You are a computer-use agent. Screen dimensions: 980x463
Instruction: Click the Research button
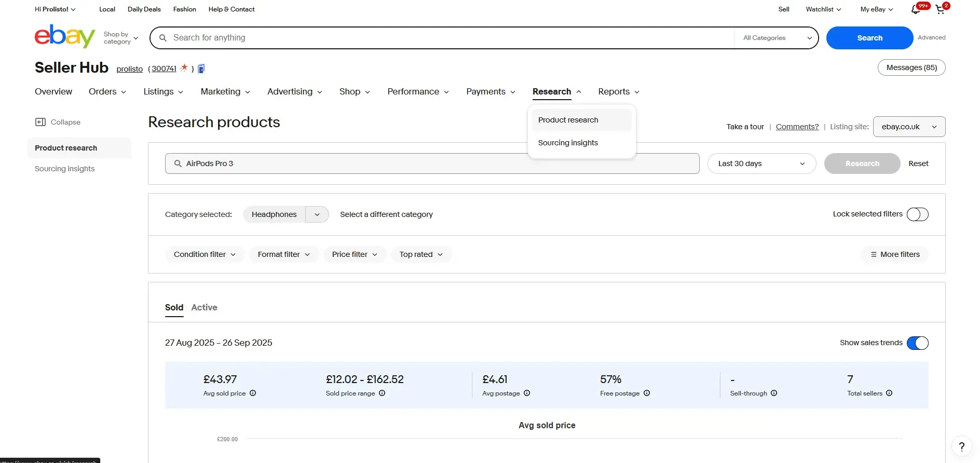862,164
